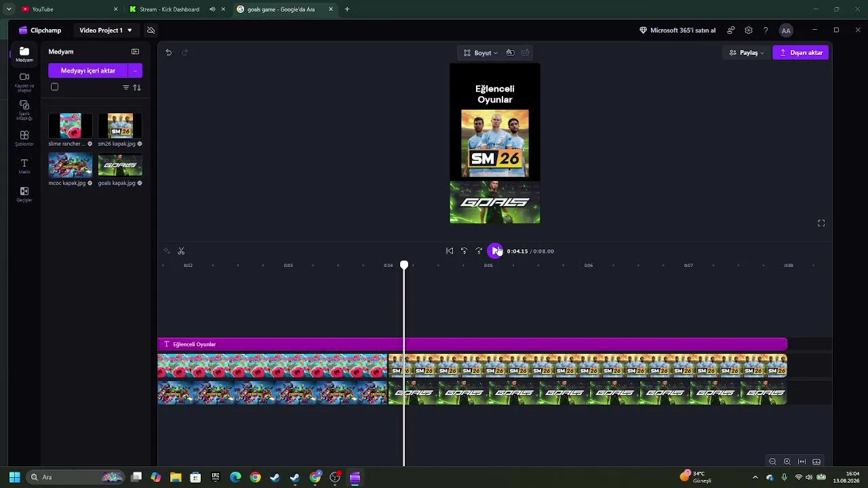Open the Şablonlar sidebar section
This screenshot has height=488, width=868.
coord(24,138)
